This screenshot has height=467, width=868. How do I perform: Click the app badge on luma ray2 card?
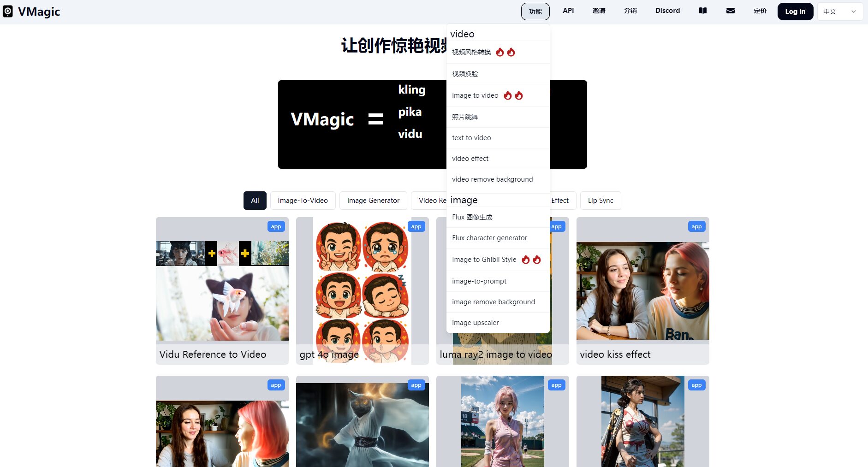coord(557,226)
